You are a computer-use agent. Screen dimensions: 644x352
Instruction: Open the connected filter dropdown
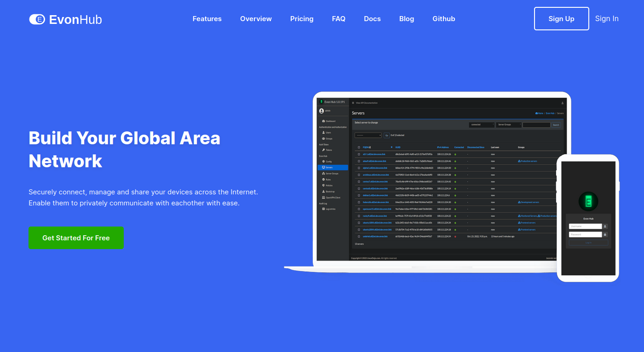(x=482, y=125)
